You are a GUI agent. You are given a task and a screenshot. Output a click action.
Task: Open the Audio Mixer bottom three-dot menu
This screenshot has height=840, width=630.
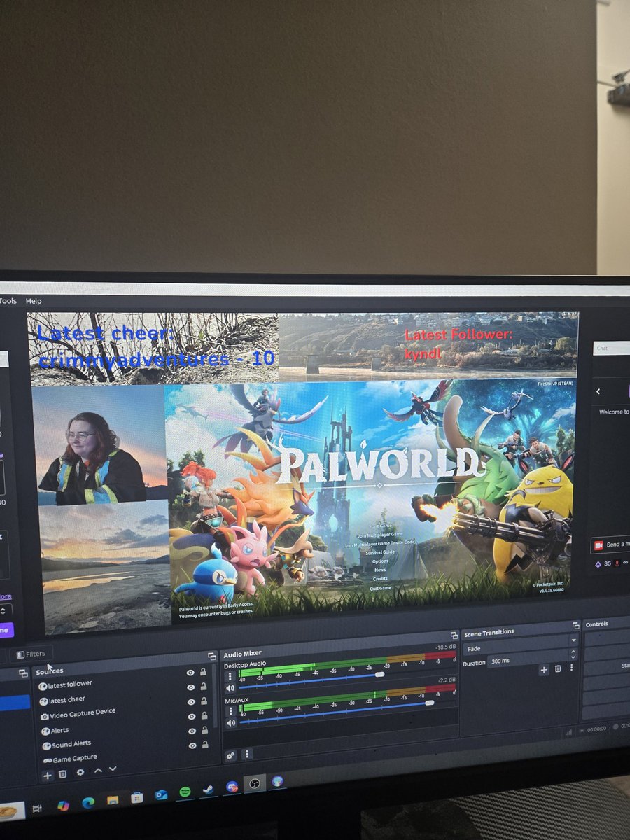(247, 754)
